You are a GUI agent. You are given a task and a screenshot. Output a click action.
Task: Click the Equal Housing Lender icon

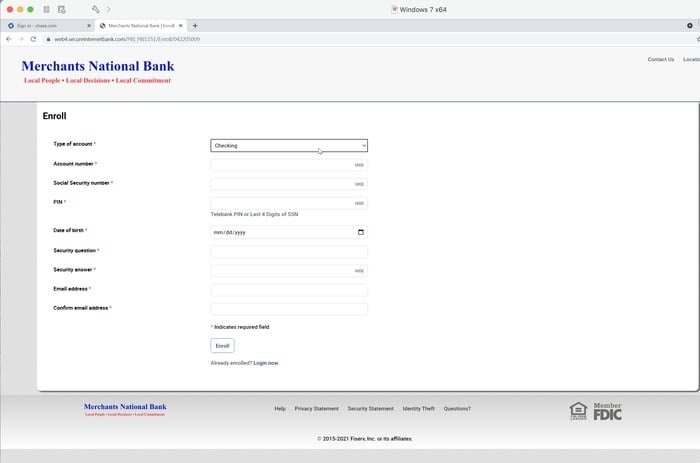pos(578,411)
